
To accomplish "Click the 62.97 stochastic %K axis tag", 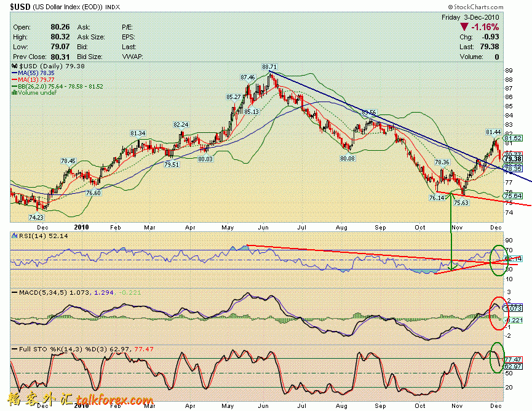I will pyautogui.click(x=512, y=366).
